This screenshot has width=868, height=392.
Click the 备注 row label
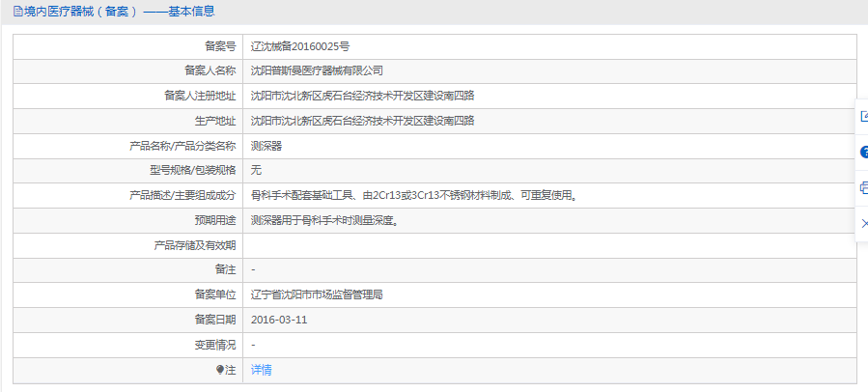[x=225, y=269]
